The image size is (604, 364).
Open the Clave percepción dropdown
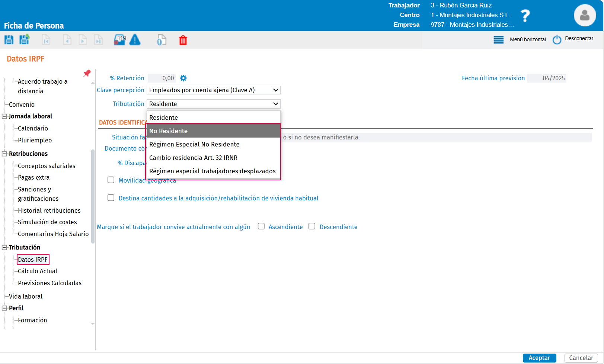(x=213, y=90)
